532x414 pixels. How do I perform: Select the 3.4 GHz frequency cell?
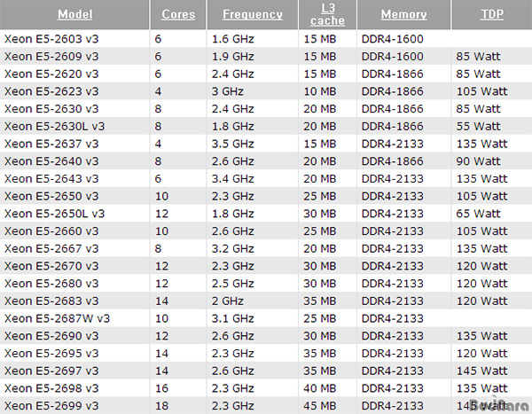(232, 178)
